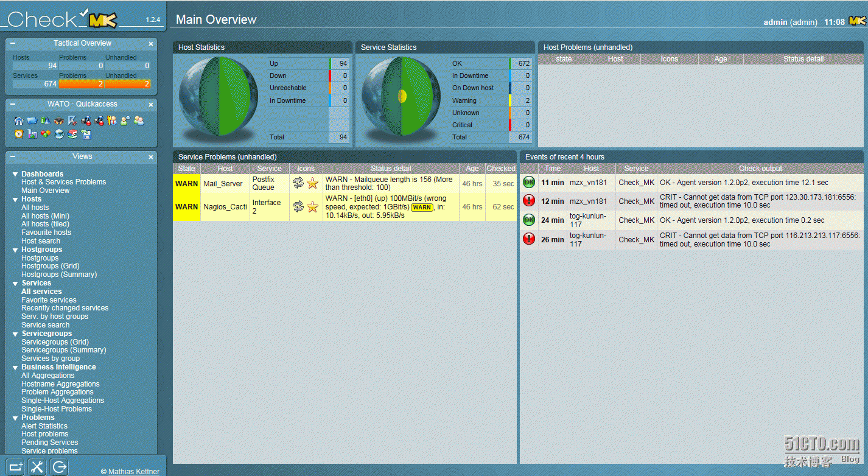Image resolution: width=868 pixels, height=476 pixels.
Task: Close the WATO Quickaccess snapin
Action: 151,105
